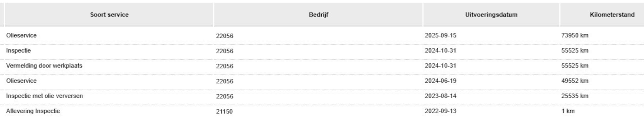Viewport: 644px width, 117px height.
Task: Select the 73950 km mileage cell
Action: (574, 35)
